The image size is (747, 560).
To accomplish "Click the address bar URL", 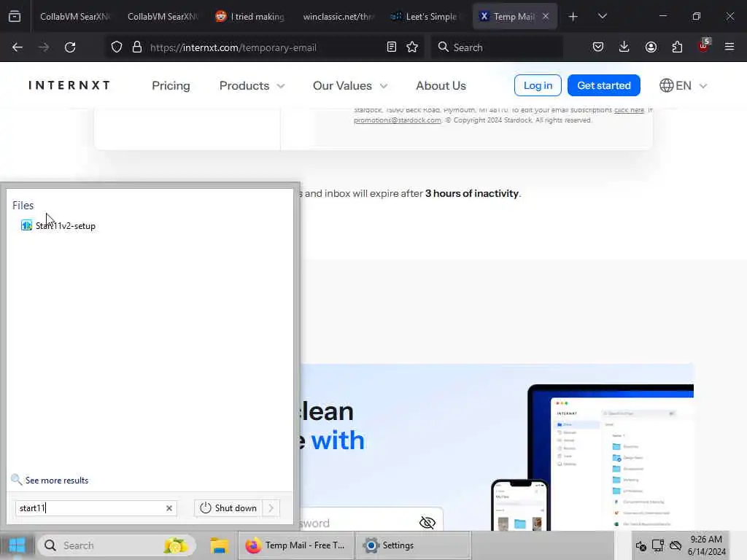I will [233, 47].
